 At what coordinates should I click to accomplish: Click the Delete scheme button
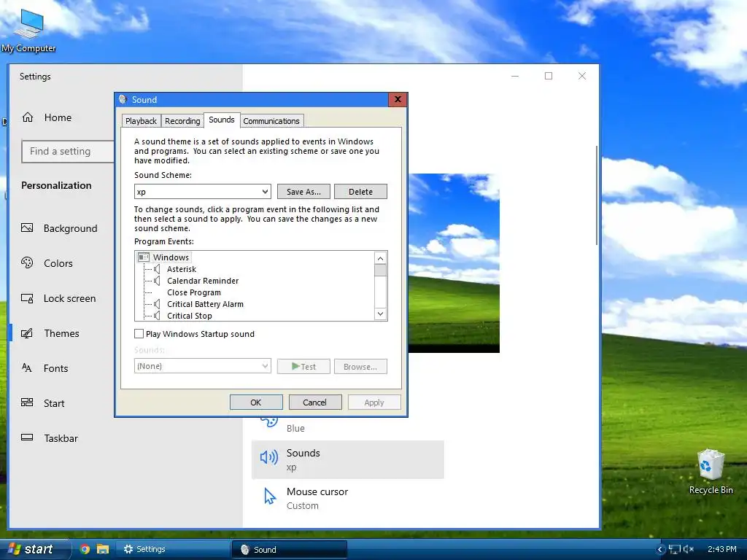point(360,192)
